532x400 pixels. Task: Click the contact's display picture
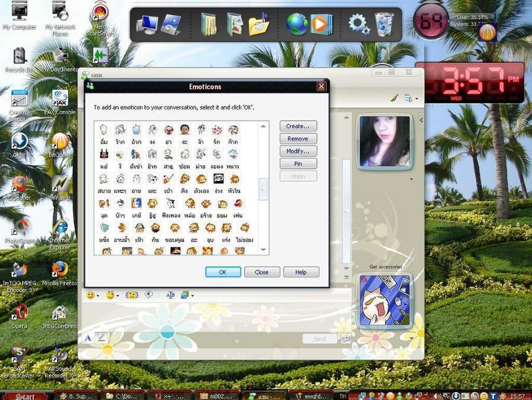[384, 141]
